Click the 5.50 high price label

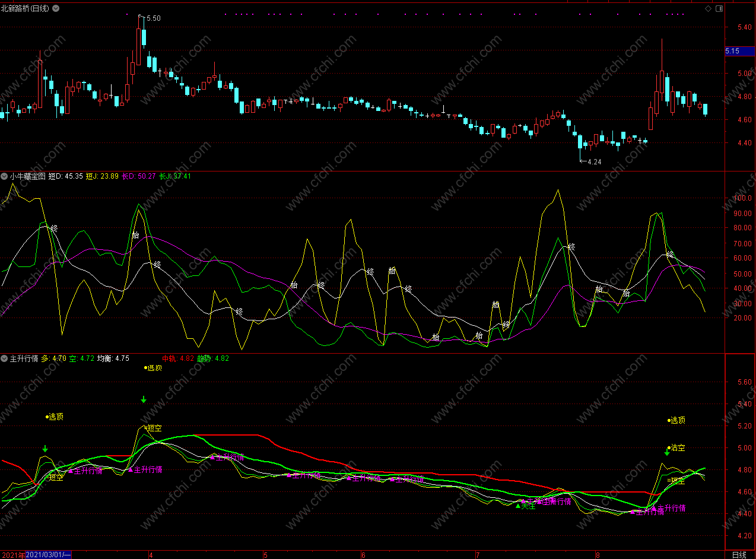153,18
